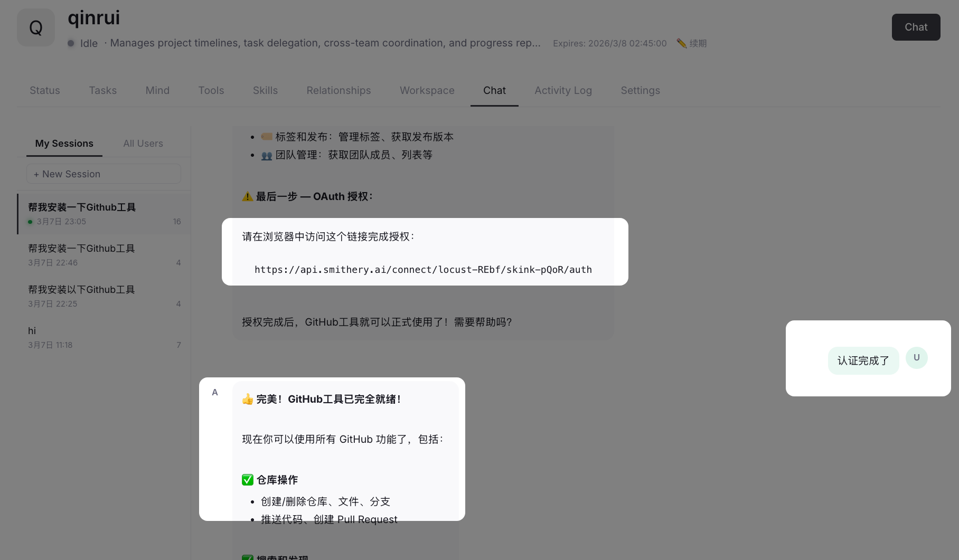Open the Github session from 3月7日 22:46
959x560 pixels.
[x=104, y=255]
